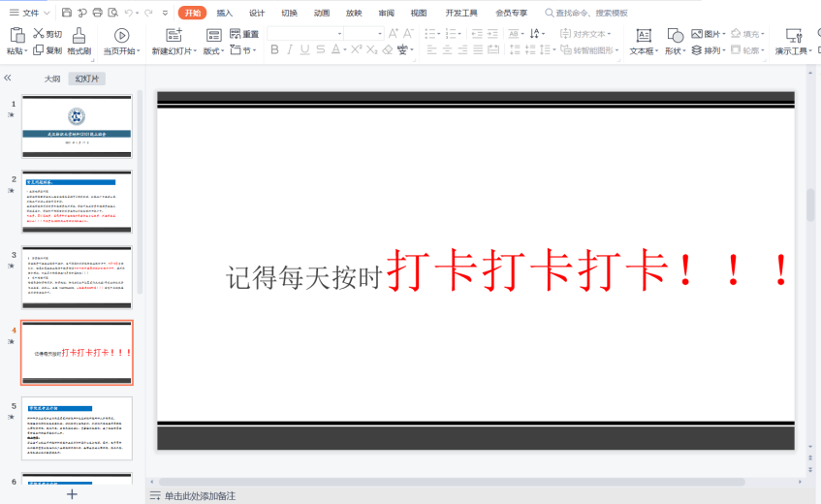Open the font name dropdown box
Screen dimensions: 821x504
[304, 34]
